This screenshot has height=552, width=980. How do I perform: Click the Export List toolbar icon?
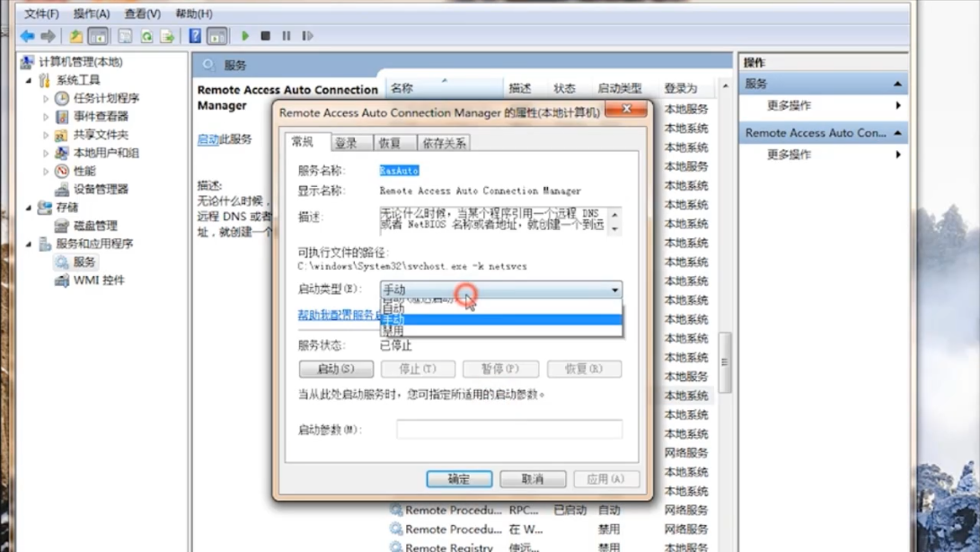point(167,36)
